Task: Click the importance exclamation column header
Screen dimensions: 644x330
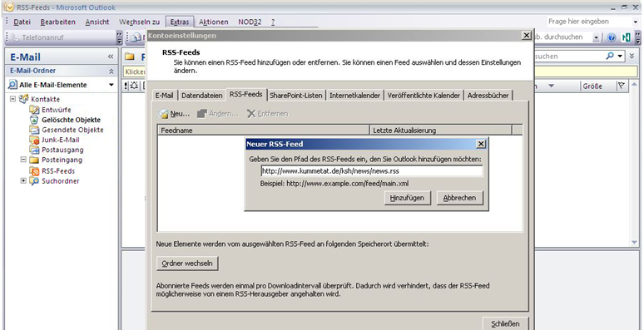Action: coord(126,86)
